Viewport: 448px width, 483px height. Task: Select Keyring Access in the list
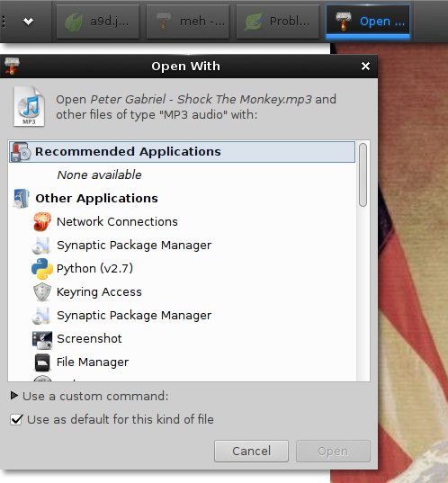tap(182, 291)
